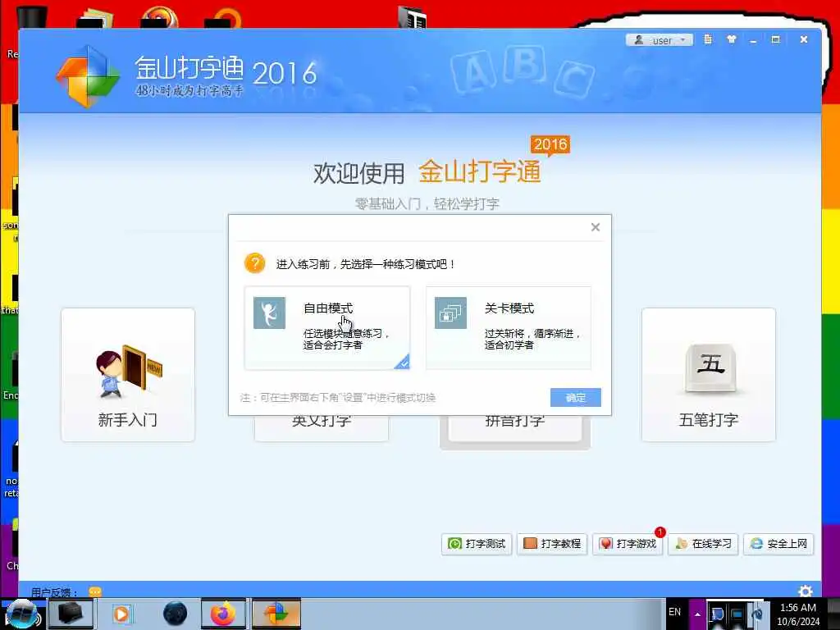Click the 关卡模式 locked cards icon
This screenshot has width=840, height=630.
pyautogui.click(x=450, y=313)
